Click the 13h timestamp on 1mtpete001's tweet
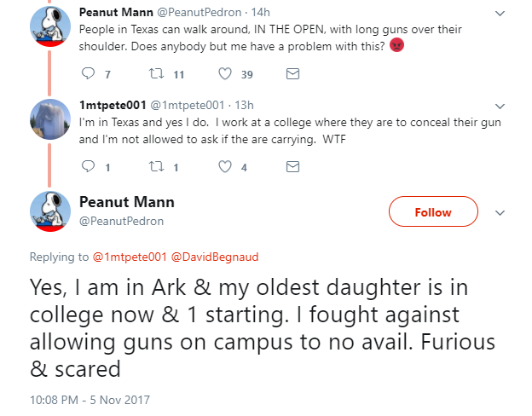 point(242,106)
